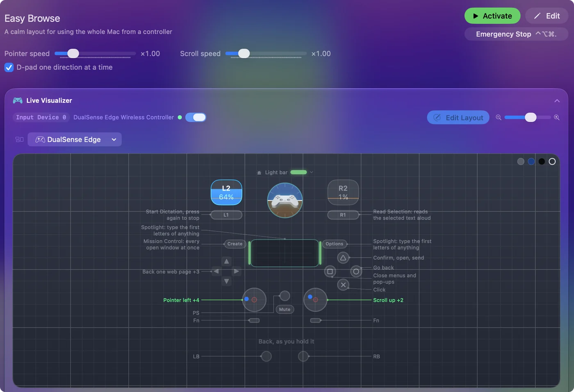This screenshot has width=574, height=392.
Task: Click the green Activate button
Action: coord(492,16)
